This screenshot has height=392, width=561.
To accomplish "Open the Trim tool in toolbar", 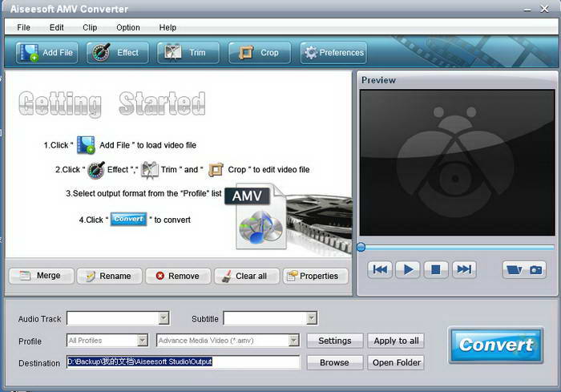I will coord(188,53).
